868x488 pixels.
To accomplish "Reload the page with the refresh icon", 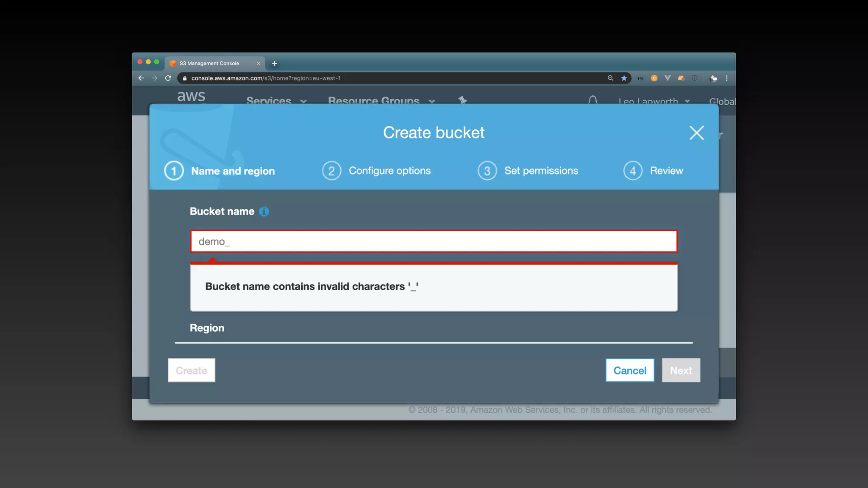I will tap(168, 78).
